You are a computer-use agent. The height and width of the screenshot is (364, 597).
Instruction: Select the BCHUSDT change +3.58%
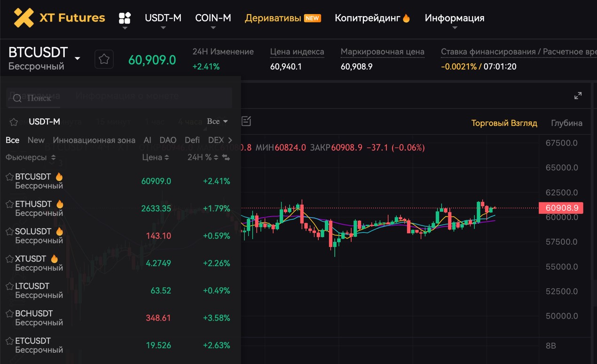click(x=217, y=318)
